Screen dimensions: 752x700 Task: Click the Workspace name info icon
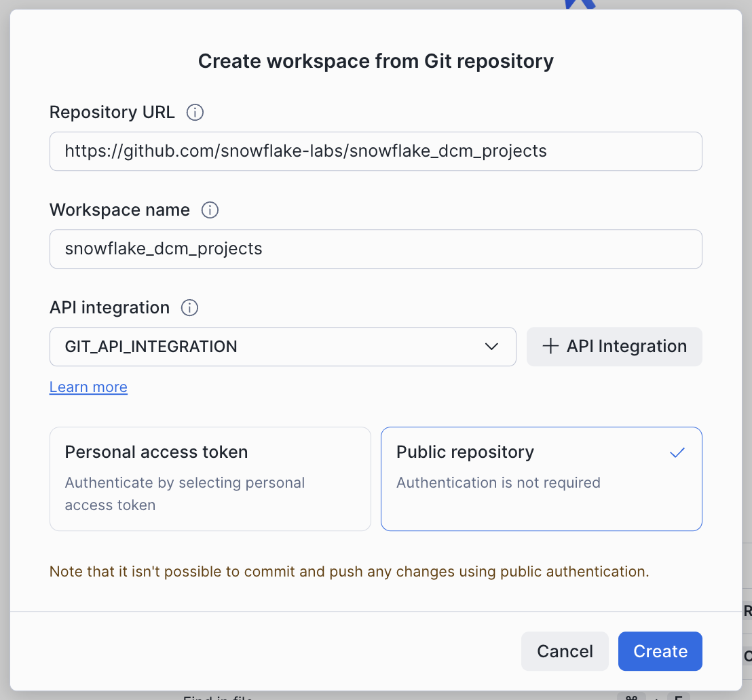210,210
